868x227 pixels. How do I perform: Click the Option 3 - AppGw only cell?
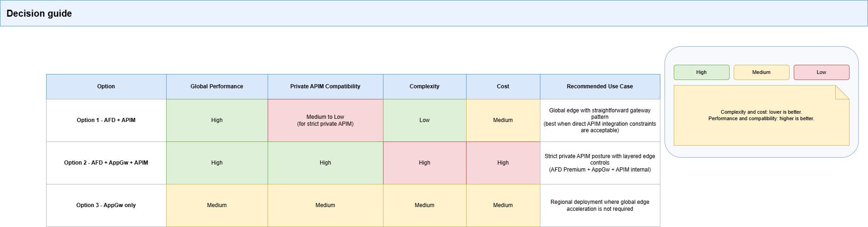tap(106, 205)
